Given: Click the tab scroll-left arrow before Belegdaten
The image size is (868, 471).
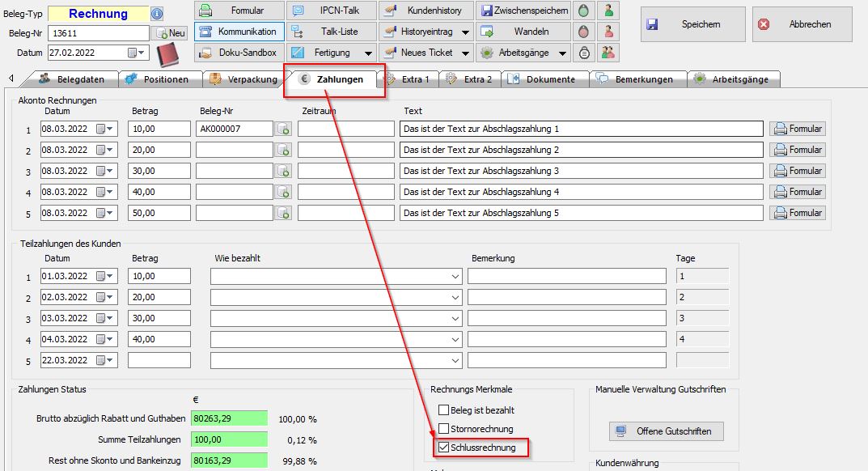Looking at the screenshot, I should point(11,78).
